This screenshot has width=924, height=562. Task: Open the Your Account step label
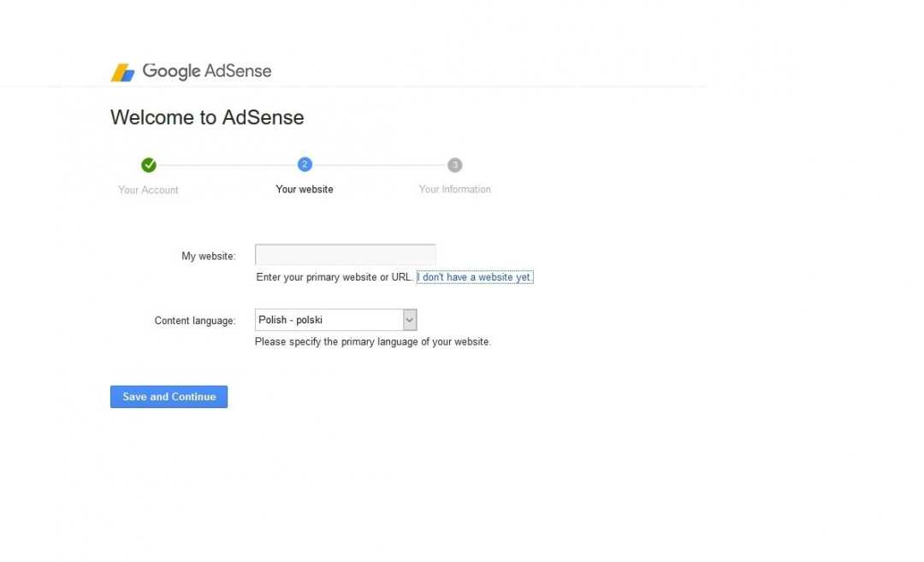[x=148, y=190]
